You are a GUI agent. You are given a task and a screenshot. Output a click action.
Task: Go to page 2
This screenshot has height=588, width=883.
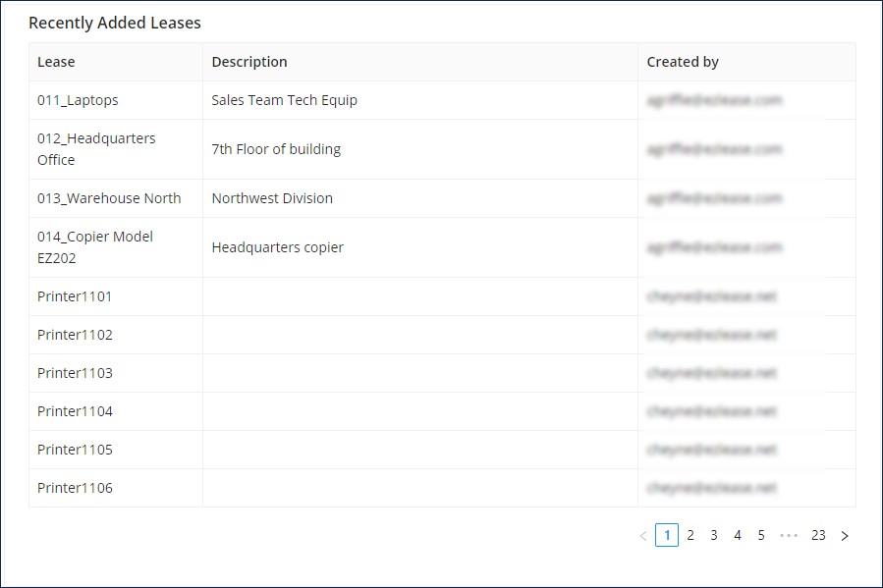(x=690, y=535)
